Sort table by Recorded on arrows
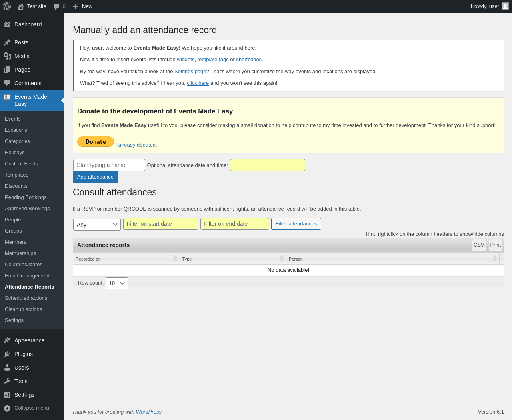Screen dimensions: 512x420 [175, 259]
